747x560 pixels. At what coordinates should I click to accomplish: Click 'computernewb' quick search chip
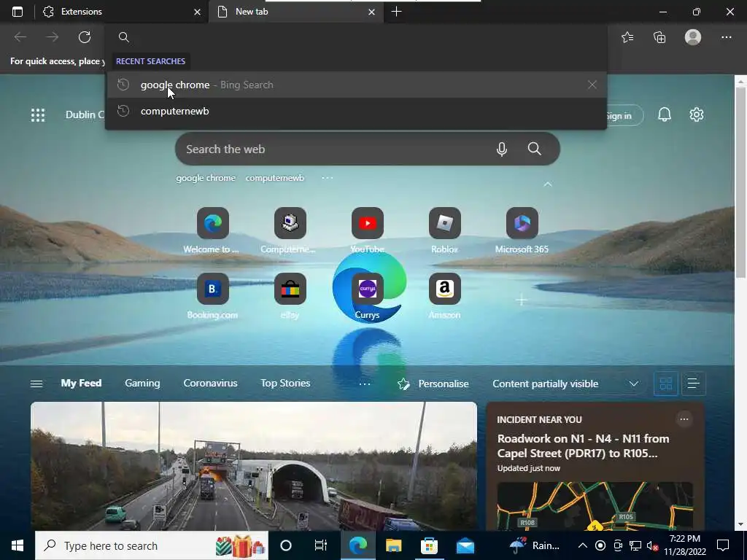click(x=275, y=178)
